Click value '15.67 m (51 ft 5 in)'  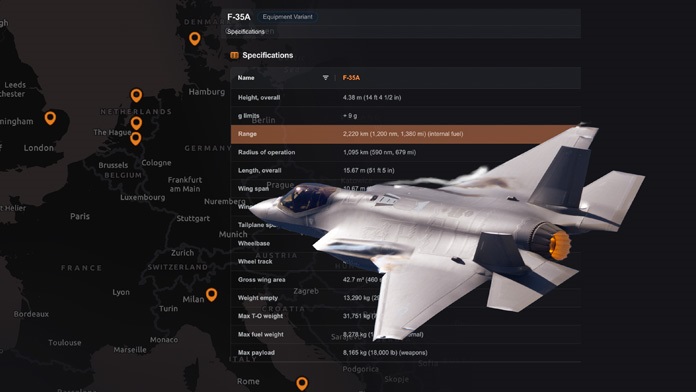(x=368, y=170)
